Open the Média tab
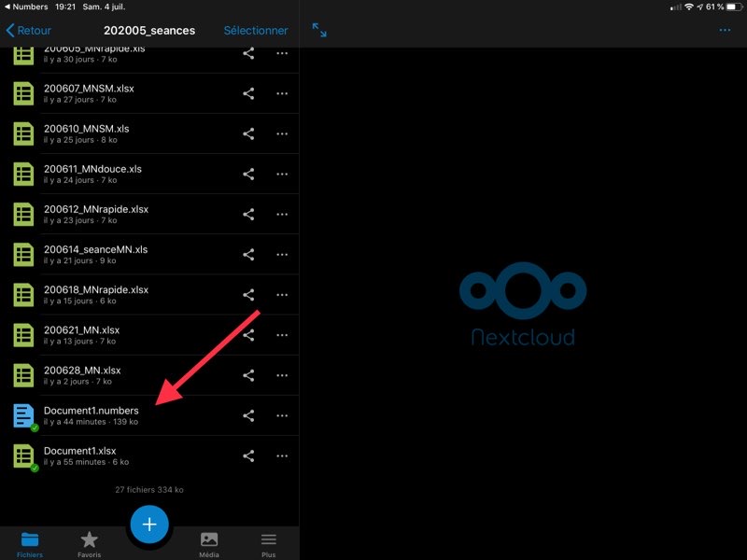 [x=209, y=543]
